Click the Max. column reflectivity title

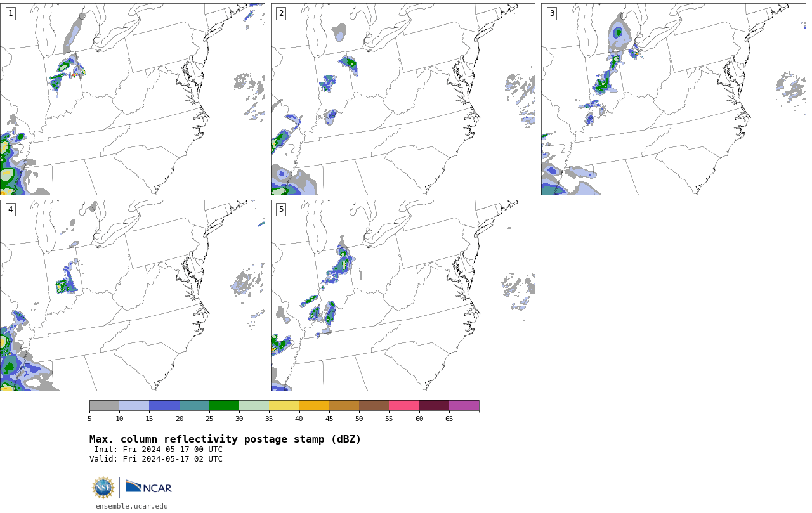tap(225, 439)
